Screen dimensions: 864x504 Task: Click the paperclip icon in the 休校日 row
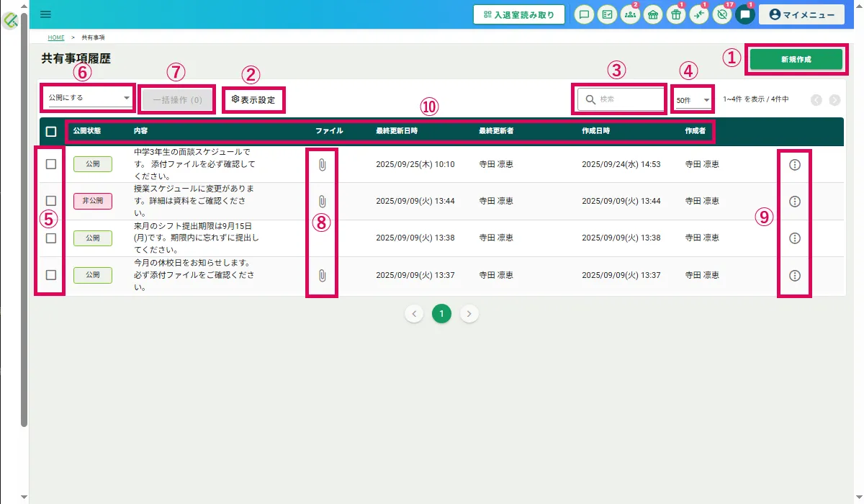[x=322, y=275]
